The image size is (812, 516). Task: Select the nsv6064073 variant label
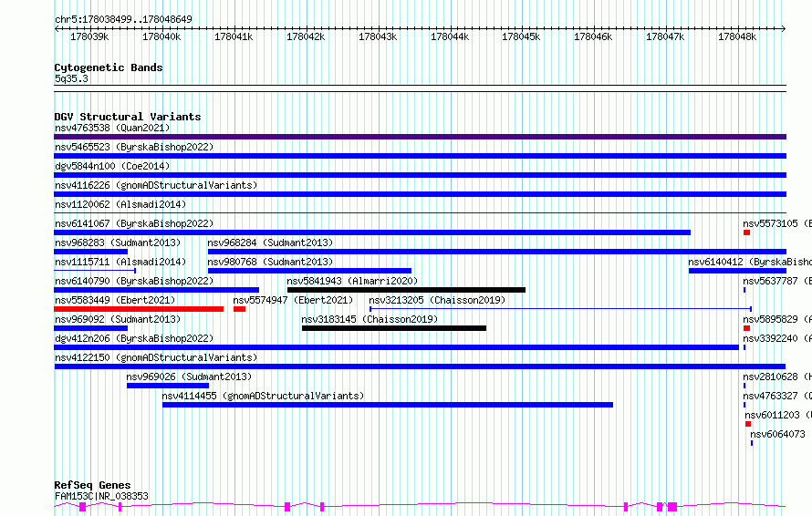click(x=778, y=434)
